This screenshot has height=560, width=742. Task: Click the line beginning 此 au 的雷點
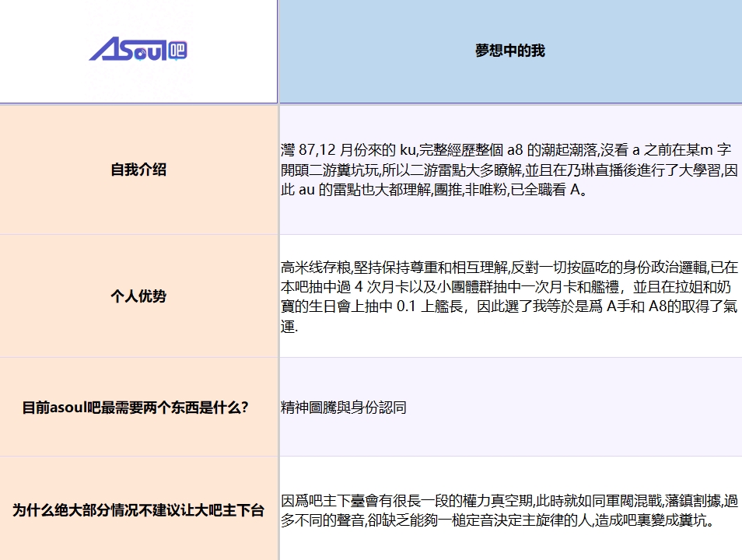click(x=434, y=189)
